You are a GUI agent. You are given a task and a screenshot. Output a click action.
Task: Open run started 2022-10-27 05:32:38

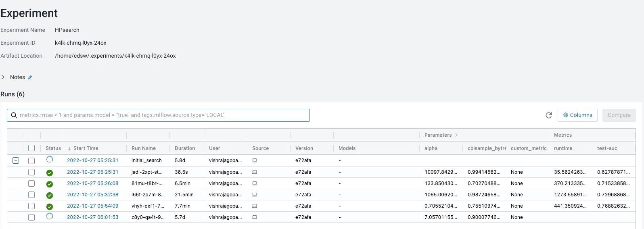[x=92, y=195]
